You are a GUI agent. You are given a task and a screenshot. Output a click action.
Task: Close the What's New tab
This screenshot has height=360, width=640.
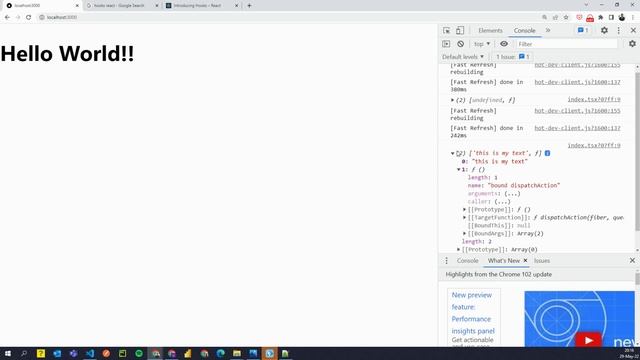point(525,260)
